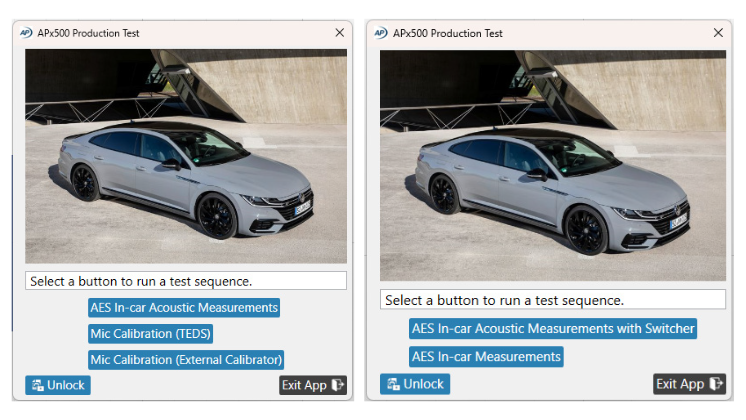Start the AES In-car Measurements sequence

[x=486, y=356]
